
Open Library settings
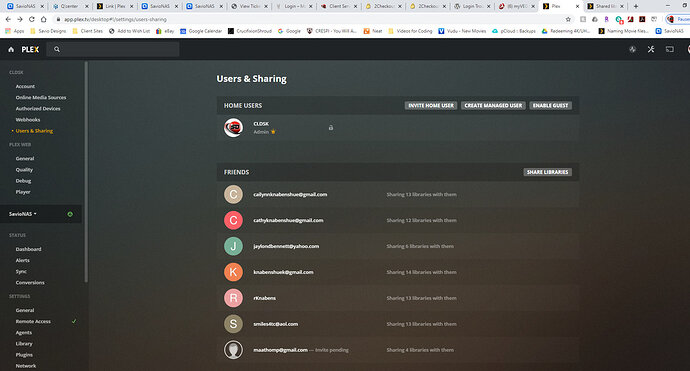[x=24, y=344]
